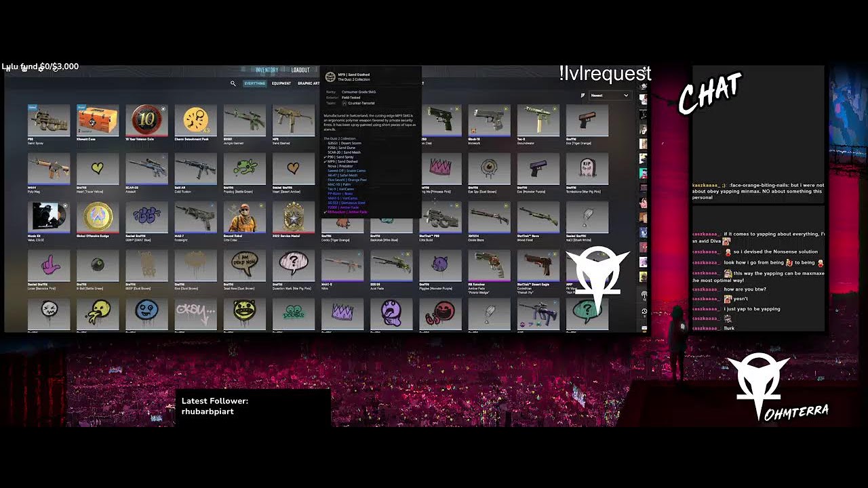Open the Newest sort dropdown
Screen dimensions: 868x488
click(609, 96)
